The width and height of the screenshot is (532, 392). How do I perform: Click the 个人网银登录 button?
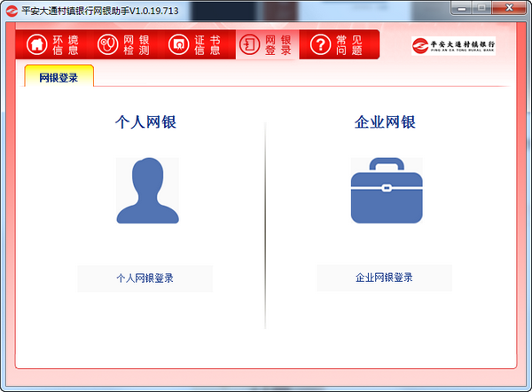click(x=145, y=278)
